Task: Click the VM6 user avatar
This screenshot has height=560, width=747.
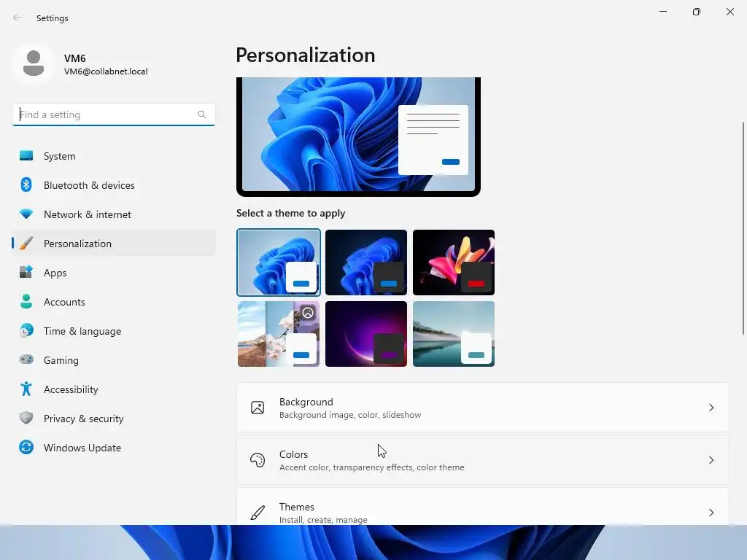Action: (34, 63)
